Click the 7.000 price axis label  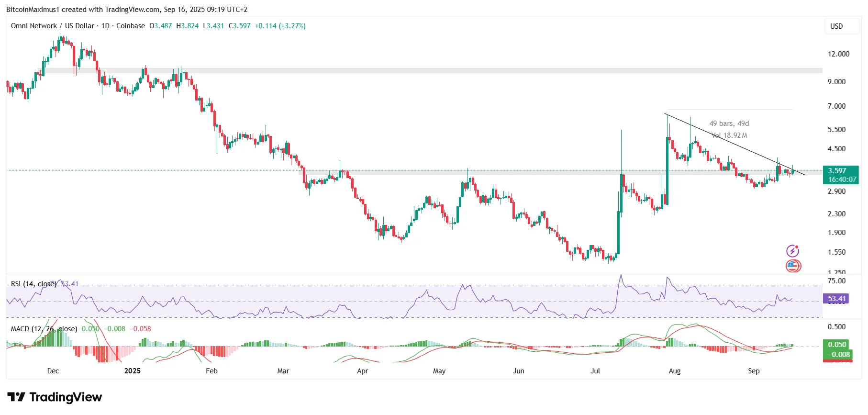[x=837, y=106]
